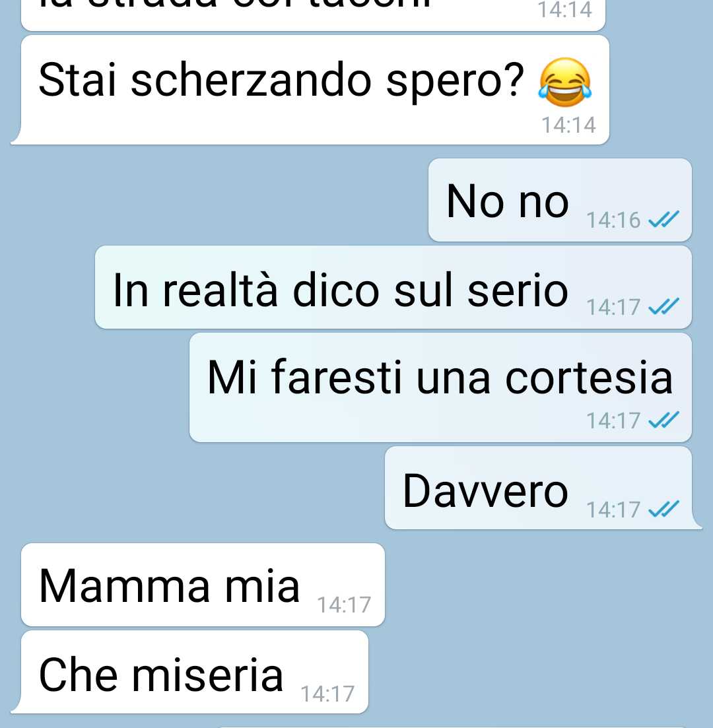Screen dimensions: 713x728
Task: Tap the "Che miseria" message text
Action: tap(161, 674)
